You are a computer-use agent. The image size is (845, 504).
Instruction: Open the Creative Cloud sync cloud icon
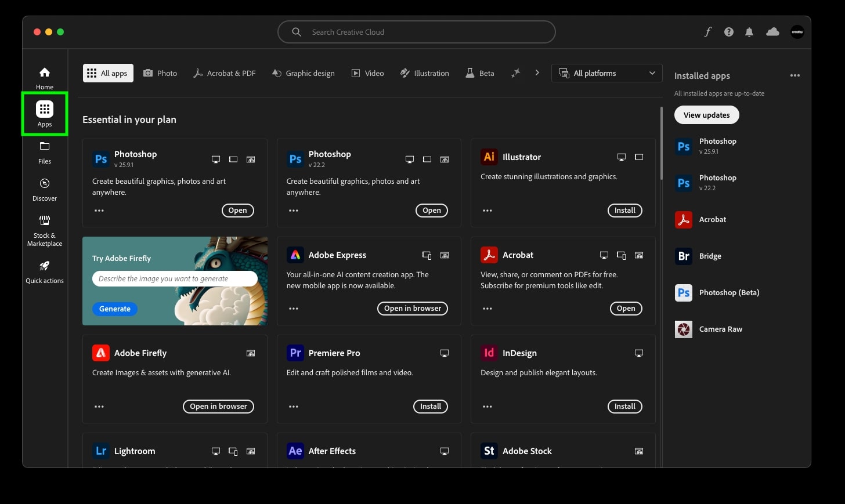772,32
